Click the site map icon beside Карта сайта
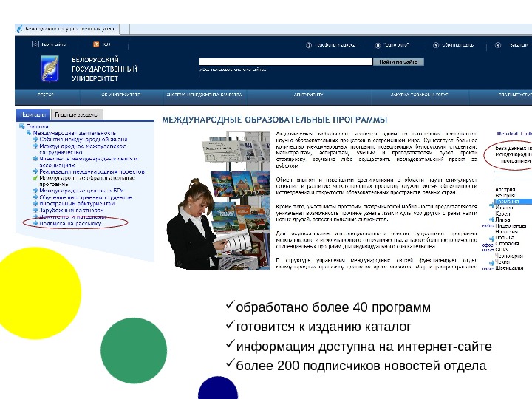The height and width of the screenshot is (399, 532). pos(35,44)
